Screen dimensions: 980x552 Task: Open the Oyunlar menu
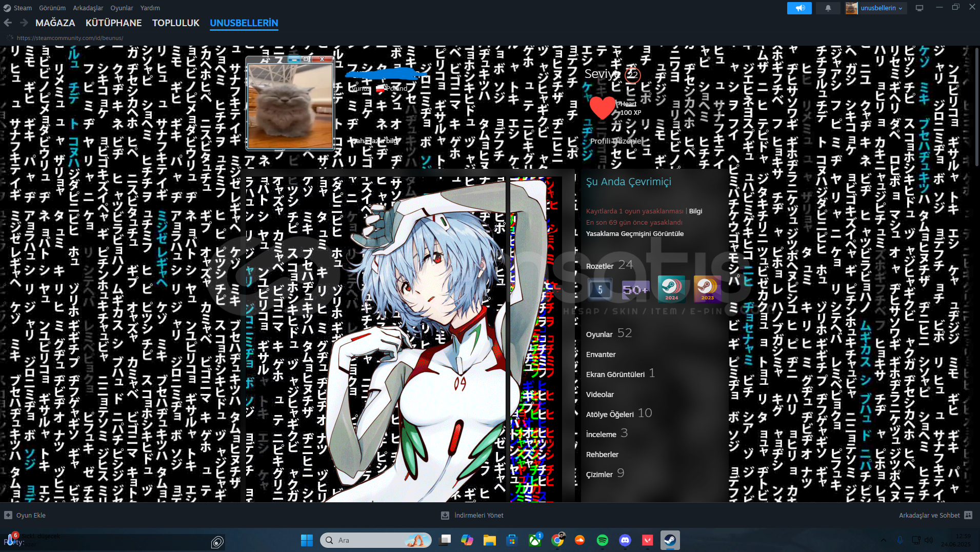(x=122, y=8)
